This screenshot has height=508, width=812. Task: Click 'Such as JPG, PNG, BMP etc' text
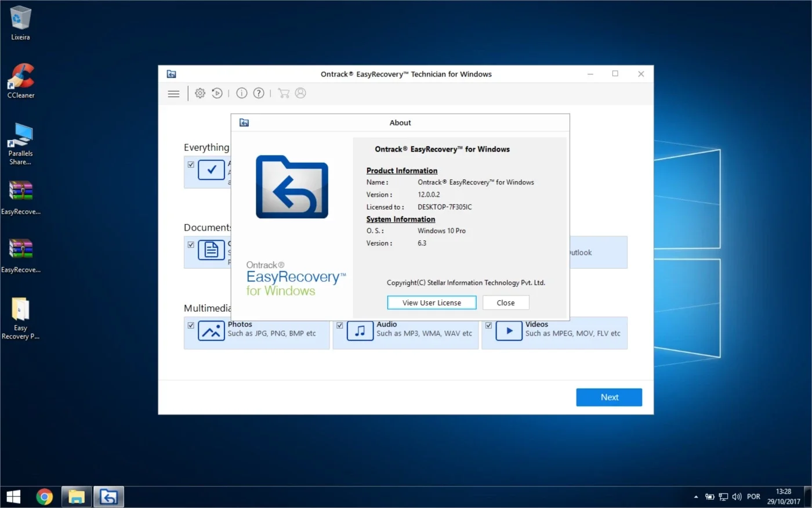click(272, 334)
